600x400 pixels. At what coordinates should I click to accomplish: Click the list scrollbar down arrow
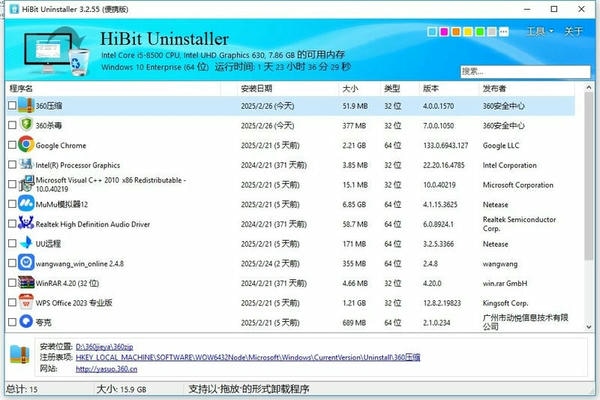(x=589, y=327)
